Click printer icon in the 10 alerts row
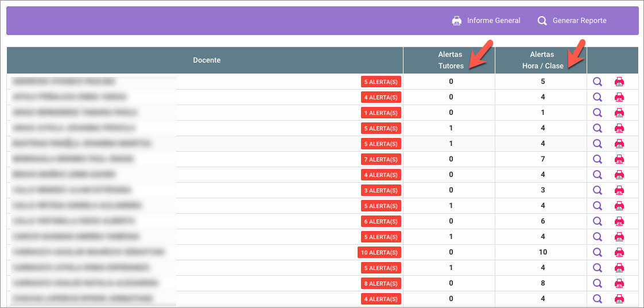 [619, 252]
